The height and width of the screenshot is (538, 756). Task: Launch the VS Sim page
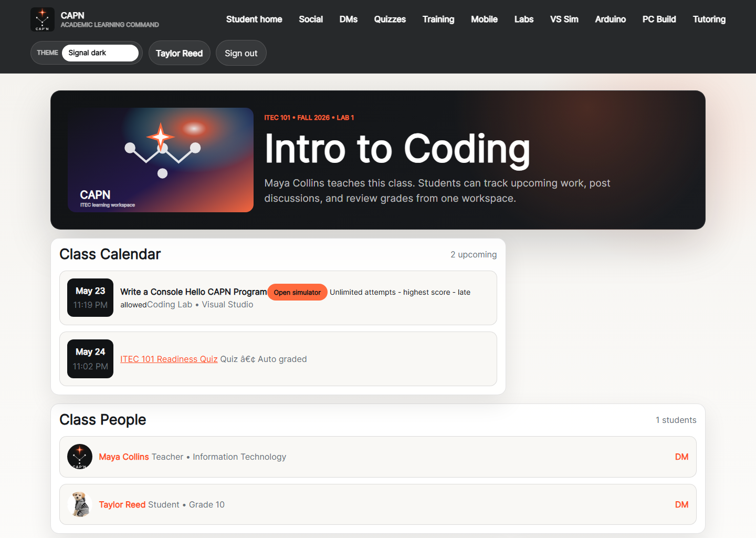pyautogui.click(x=564, y=19)
